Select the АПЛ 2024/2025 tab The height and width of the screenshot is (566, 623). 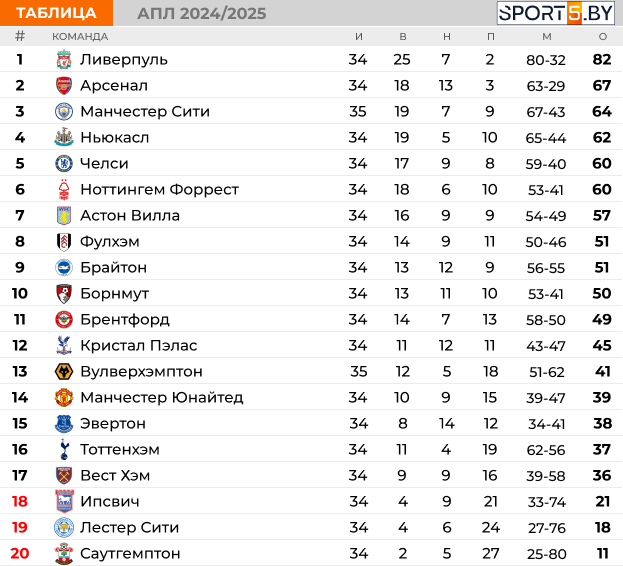click(202, 14)
